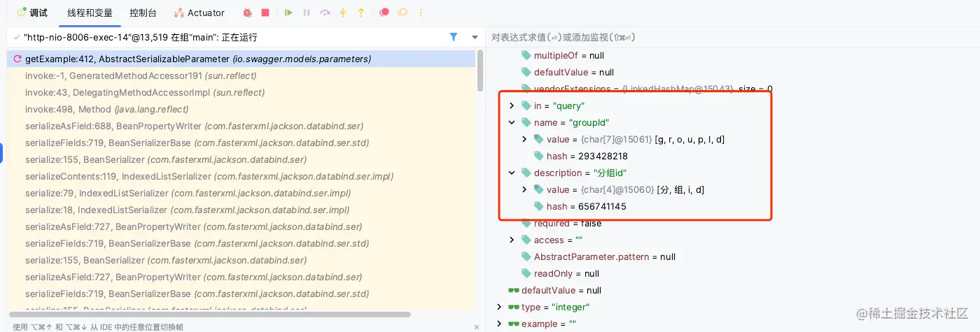Click the watch glasses icon beside defaultValue
Screen dimensions: 980x332
coord(514,290)
